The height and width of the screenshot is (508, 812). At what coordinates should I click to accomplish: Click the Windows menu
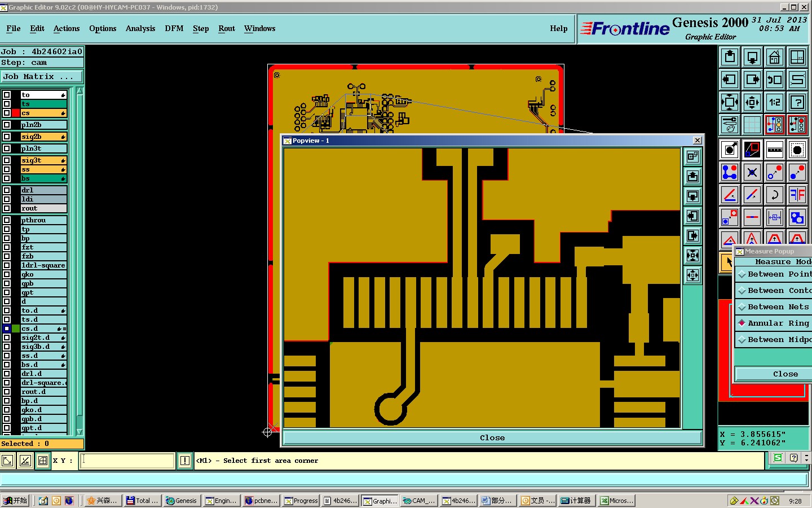click(x=260, y=28)
